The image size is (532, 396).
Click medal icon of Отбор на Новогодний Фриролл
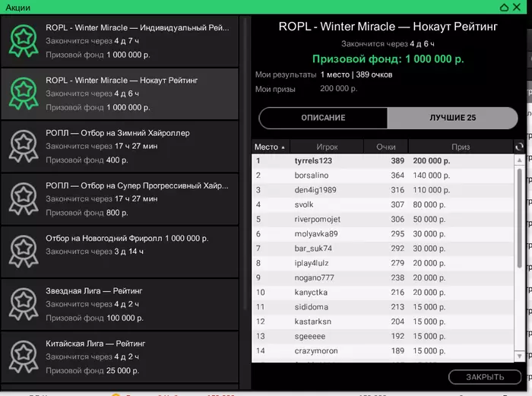24,251
